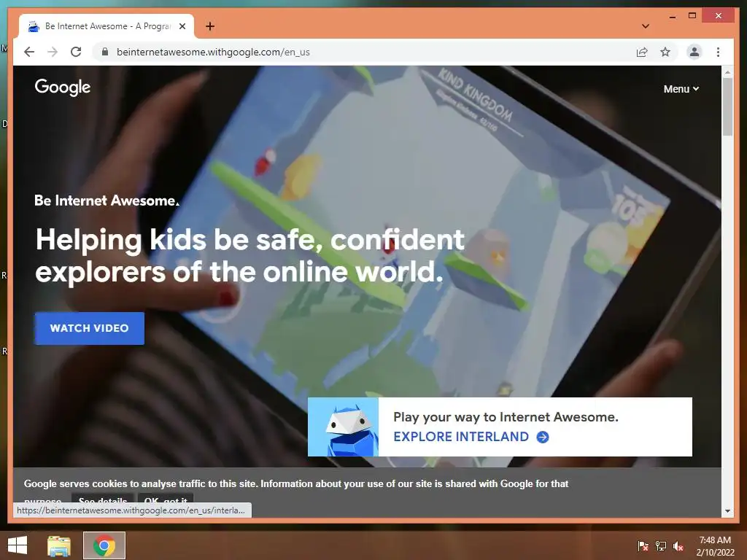Viewport: 747px width, 560px height.
Task: Open the taskbar clock showing 7:48 AM
Action: 715,546
